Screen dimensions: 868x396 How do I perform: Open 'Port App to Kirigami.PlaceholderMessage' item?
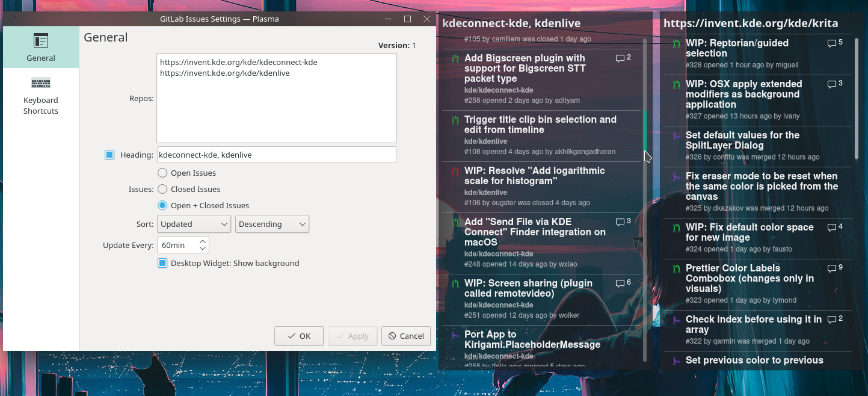(x=532, y=339)
